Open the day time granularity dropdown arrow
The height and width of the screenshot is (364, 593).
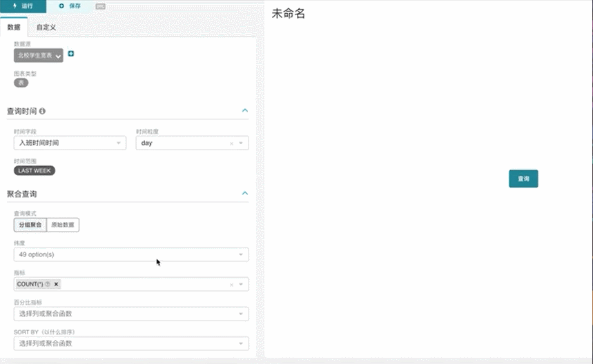241,143
